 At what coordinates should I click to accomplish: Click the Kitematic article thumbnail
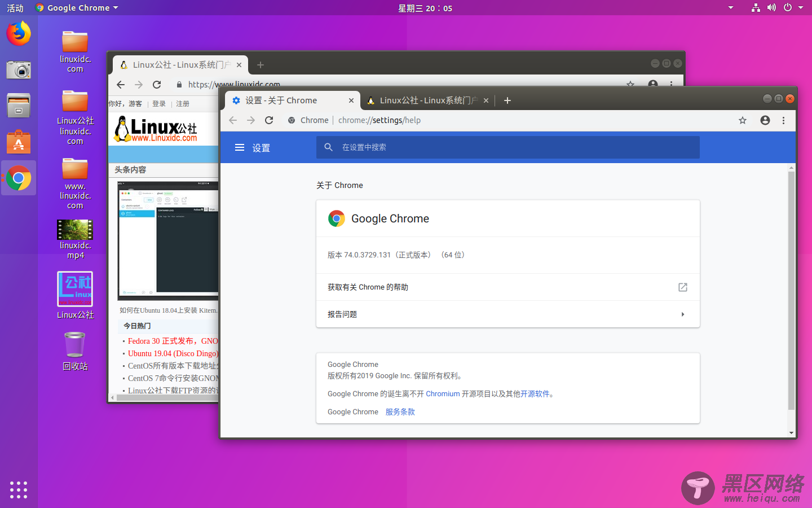pos(167,240)
